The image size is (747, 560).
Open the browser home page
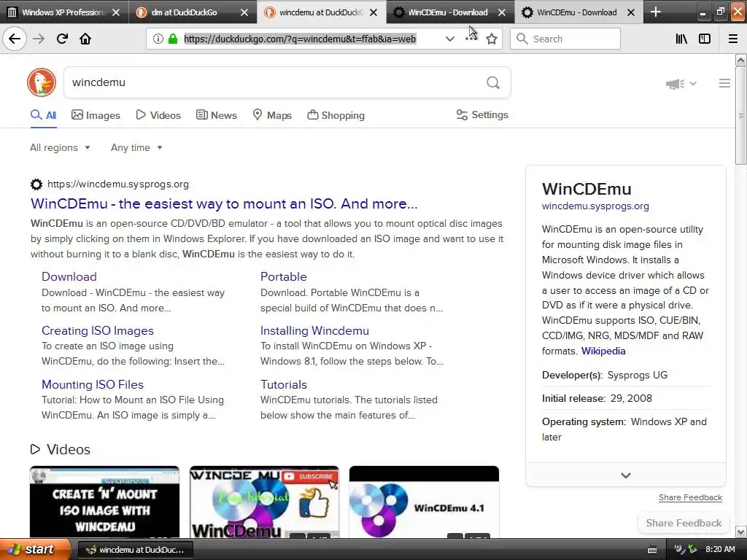pyautogui.click(x=85, y=39)
